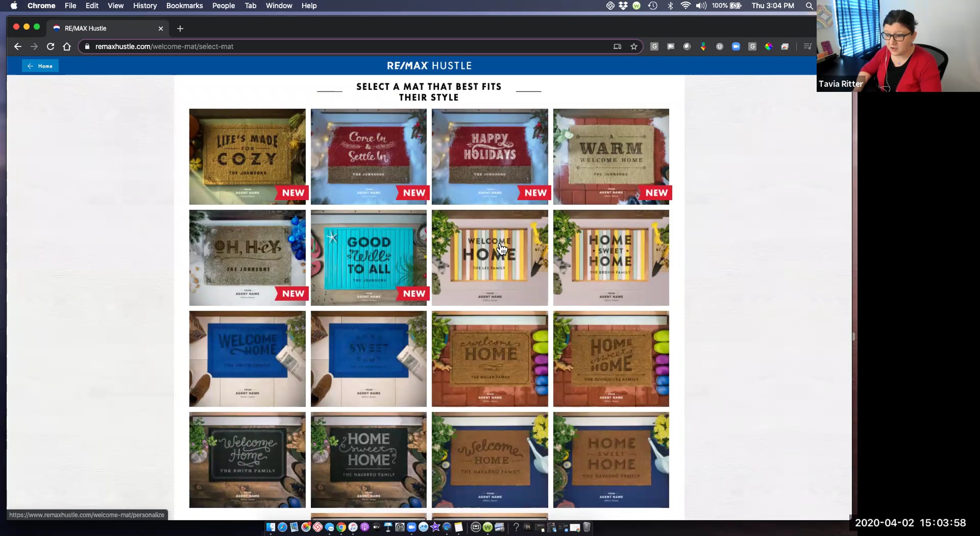980x536 pixels.
Task: Choose blue Welcome Home mat thumbnail
Action: coord(247,359)
